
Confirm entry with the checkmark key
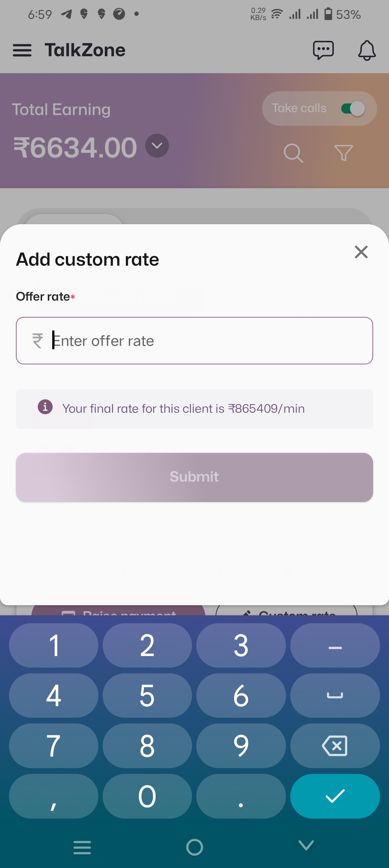335,796
